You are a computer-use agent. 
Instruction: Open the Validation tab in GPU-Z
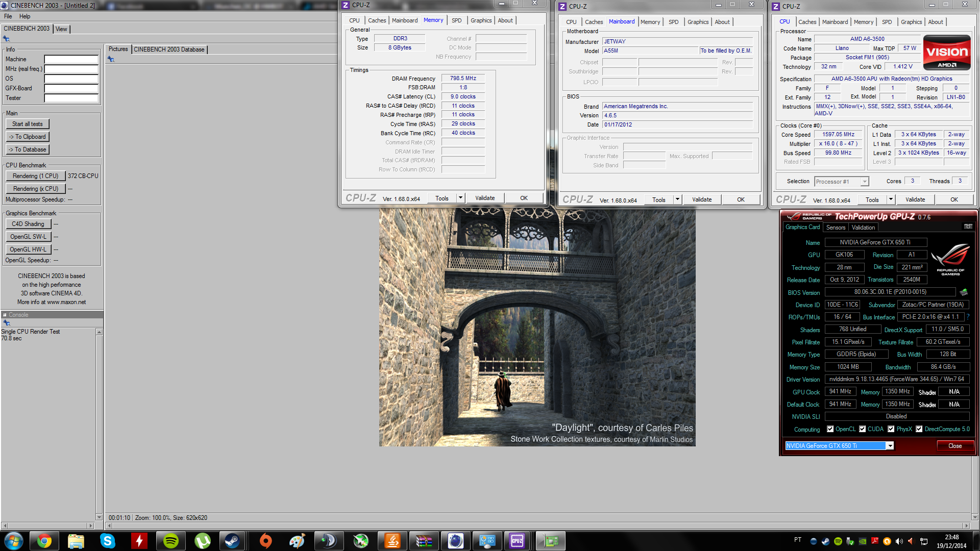(x=863, y=228)
